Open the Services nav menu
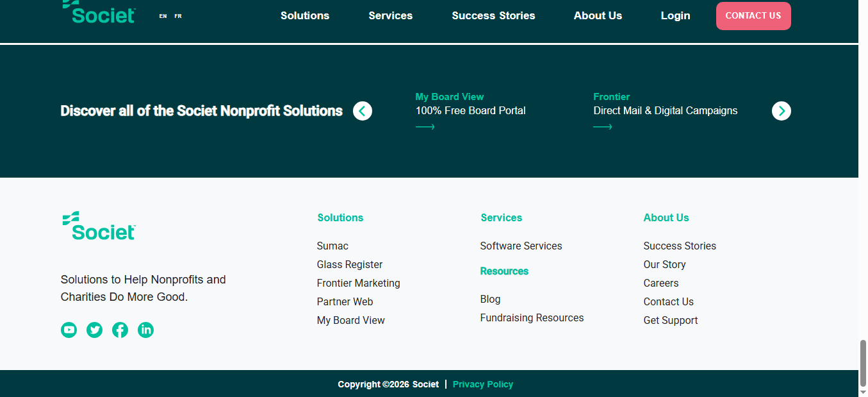This screenshot has width=868, height=397. (390, 15)
